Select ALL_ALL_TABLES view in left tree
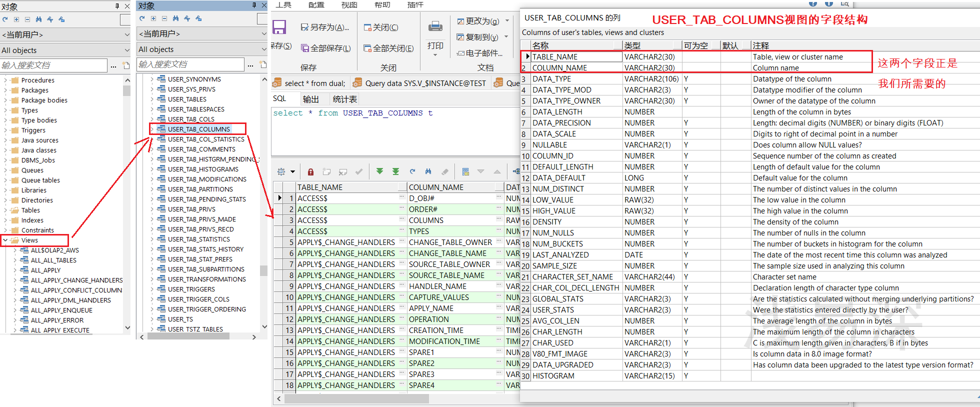This screenshot has height=407, width=980. (x=53, y=260)
